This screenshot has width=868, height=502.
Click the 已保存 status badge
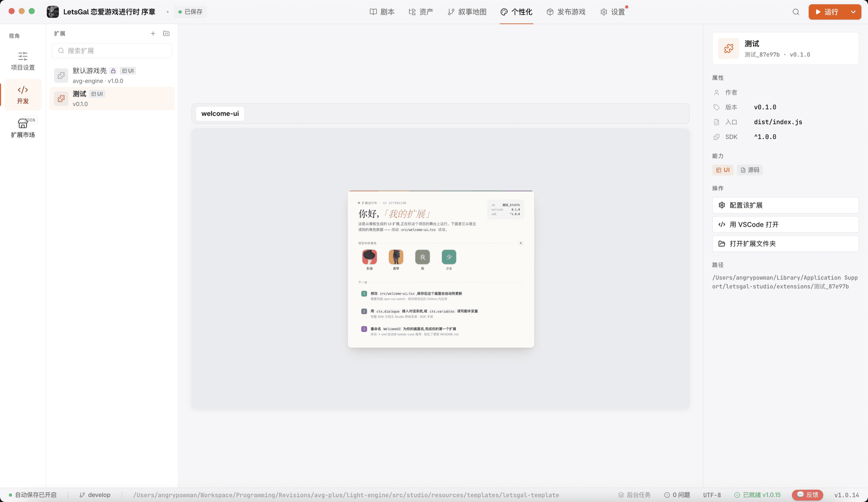coord(190,12)
